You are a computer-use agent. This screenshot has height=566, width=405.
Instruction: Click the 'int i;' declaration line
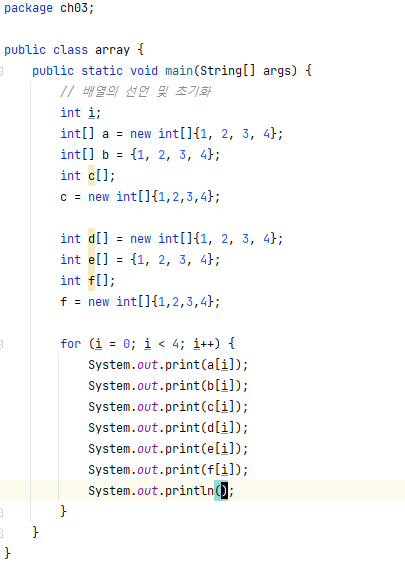pos(80,113)
